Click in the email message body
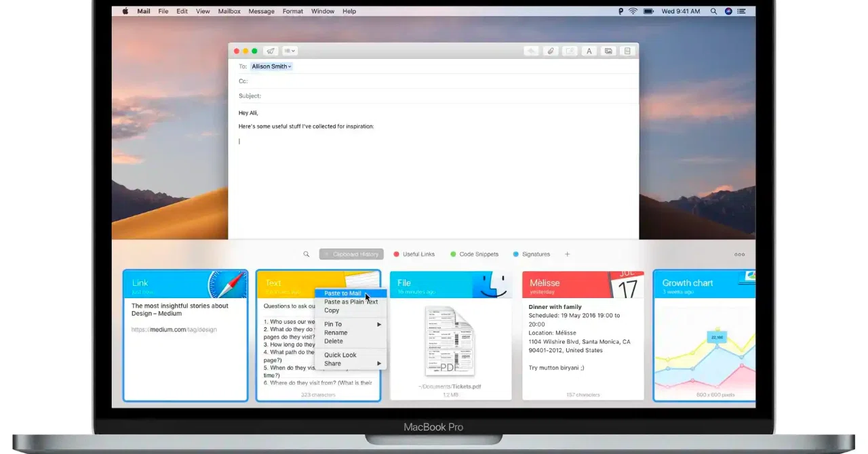868x454 pixels. pyautogui.click(x=433, y=171)
